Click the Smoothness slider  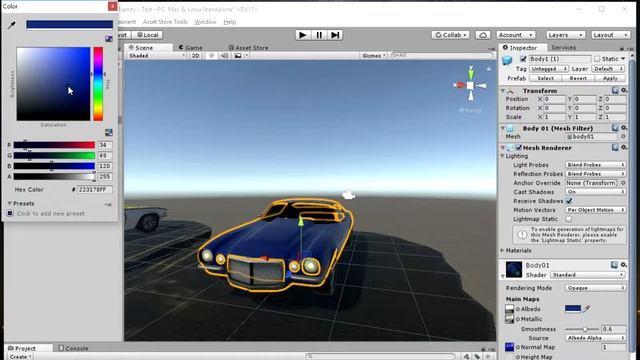[x=582, y=329]
